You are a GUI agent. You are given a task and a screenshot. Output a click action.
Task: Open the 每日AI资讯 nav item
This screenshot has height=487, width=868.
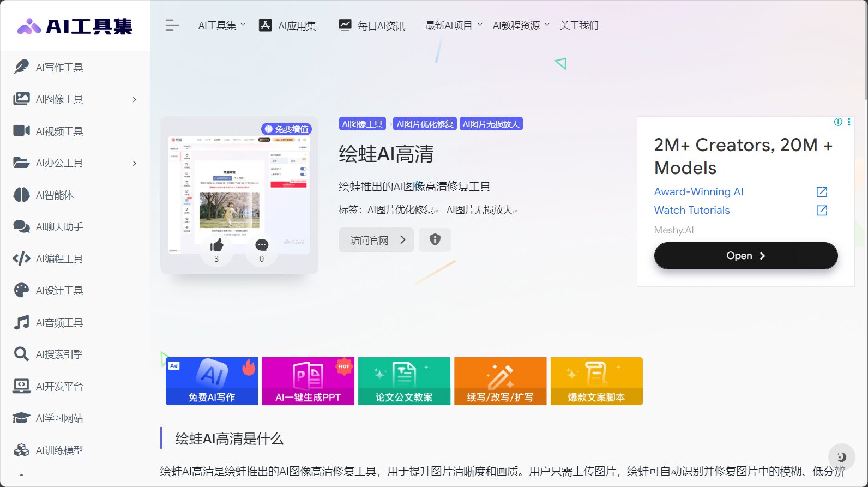coord(372,25)
